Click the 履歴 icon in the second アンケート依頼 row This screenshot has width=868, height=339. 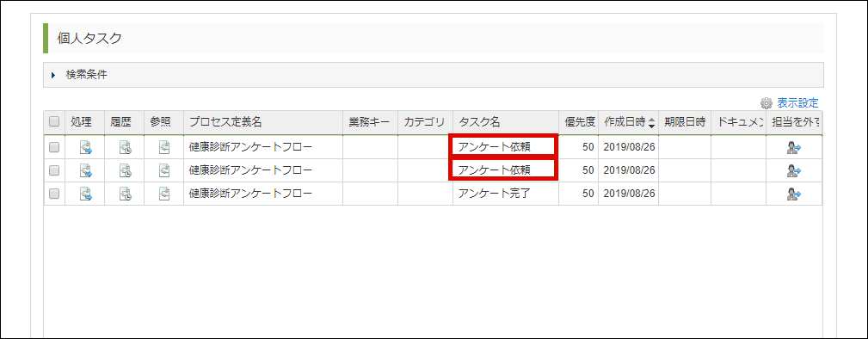click(125, 170)
